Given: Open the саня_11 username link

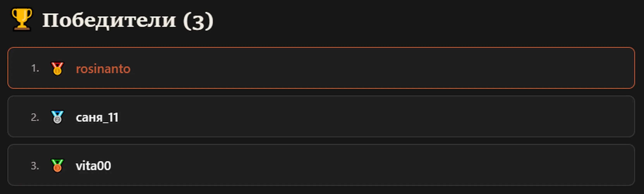Looking at the screenshot, I should pos(97,117).
